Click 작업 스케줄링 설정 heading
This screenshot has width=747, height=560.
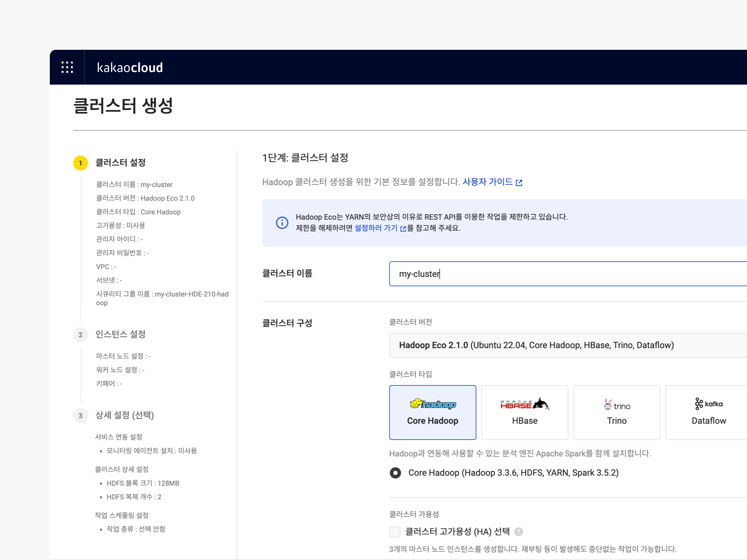point(122,515)
